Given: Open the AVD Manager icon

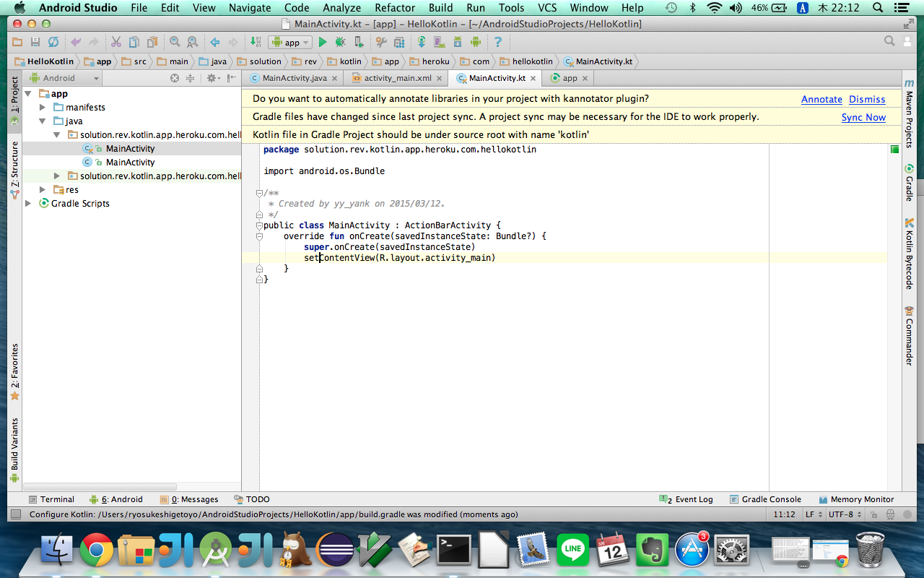Looking at the screenshot, I should pos(440,43).
